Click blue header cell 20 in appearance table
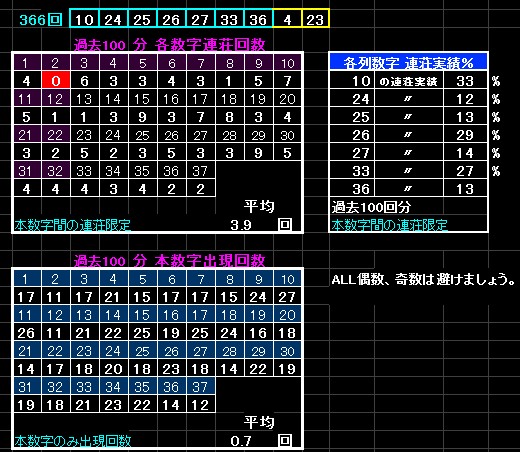Image resolution: width=520 pixels, height=452 pixels. tap(287, 315)
